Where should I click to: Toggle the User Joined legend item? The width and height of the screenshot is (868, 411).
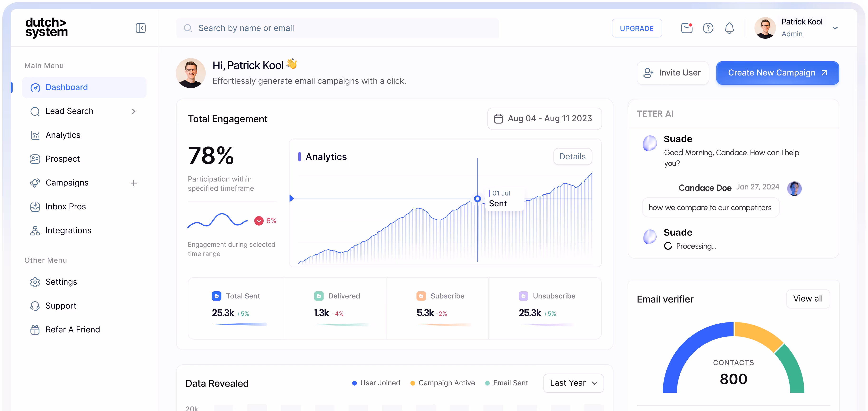[376, 383]
